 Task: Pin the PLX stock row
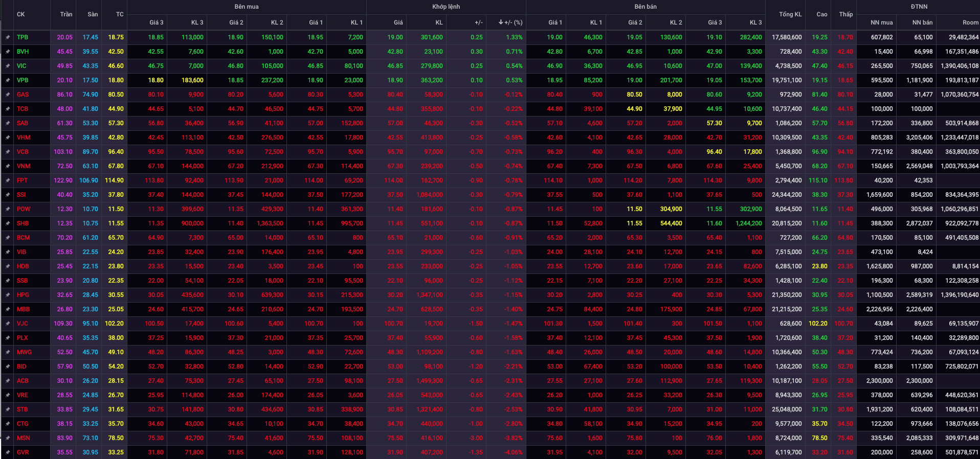coord(8,338)
